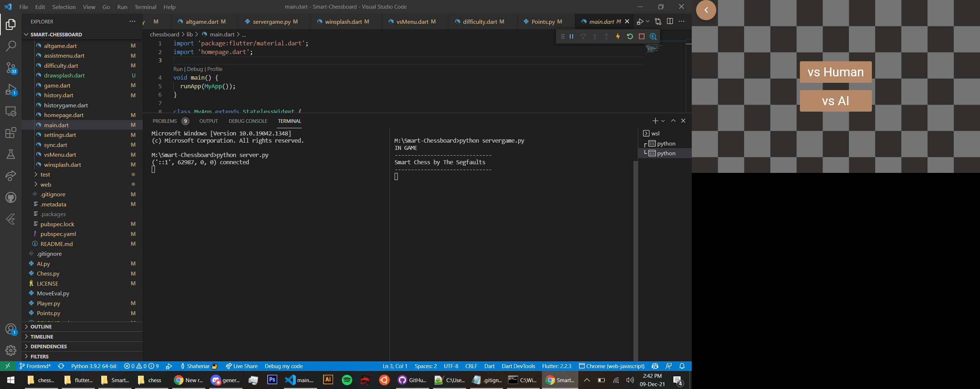Image resolution: width=980 pixels, height=389 pixels.
Task: Click the debug Restart green arrow icon
Action: click(630, 36)
